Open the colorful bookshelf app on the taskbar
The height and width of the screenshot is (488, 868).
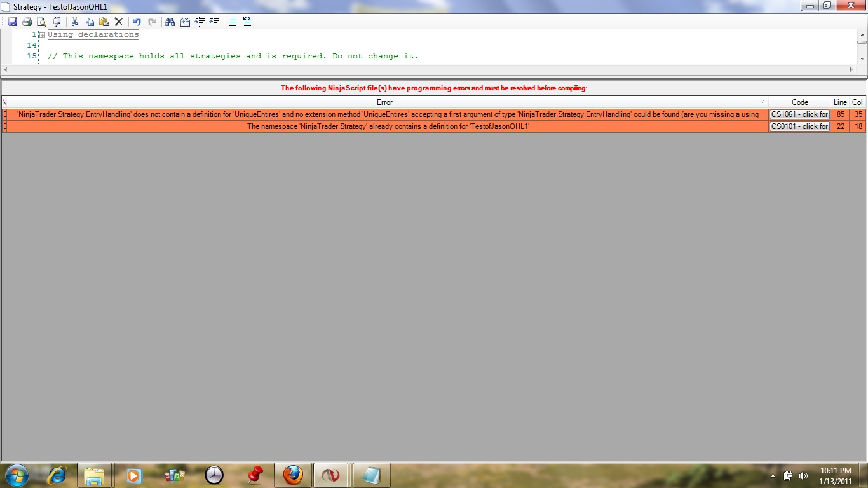173,475
